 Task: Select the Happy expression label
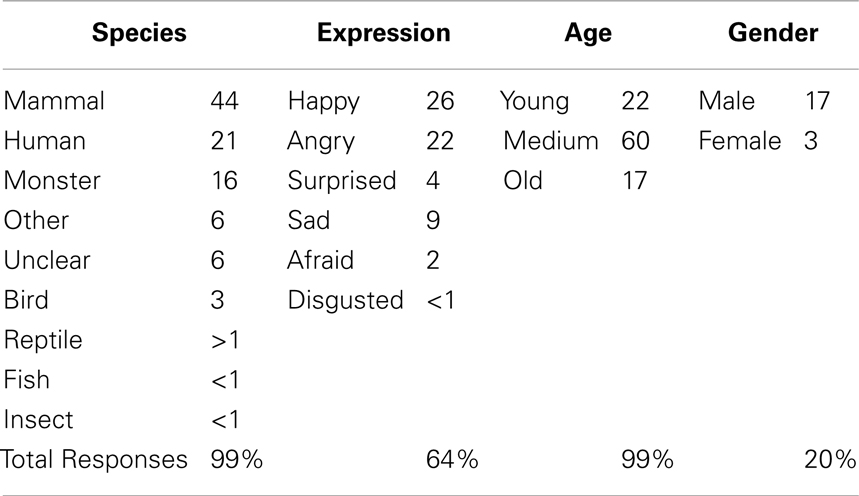[323, 102]
